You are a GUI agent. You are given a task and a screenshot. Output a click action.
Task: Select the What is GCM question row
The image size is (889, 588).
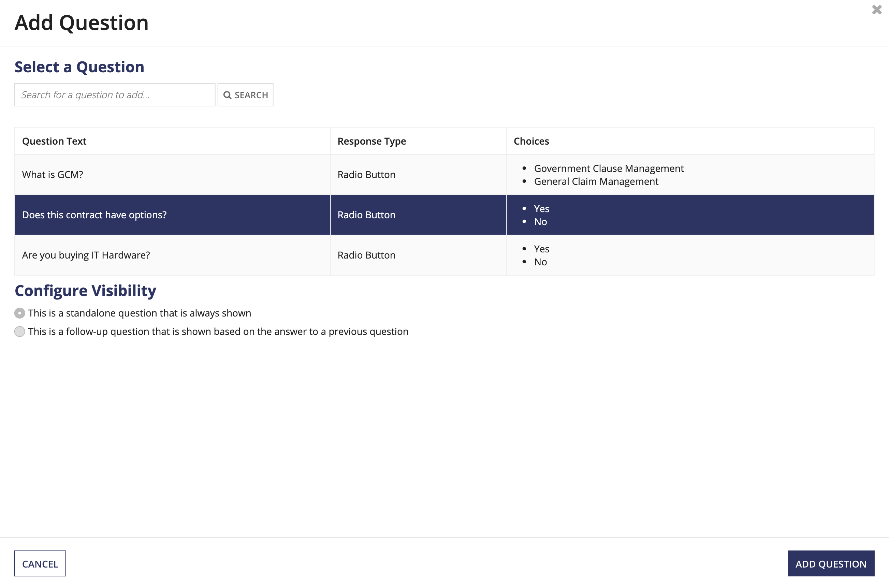coord(444,175)
